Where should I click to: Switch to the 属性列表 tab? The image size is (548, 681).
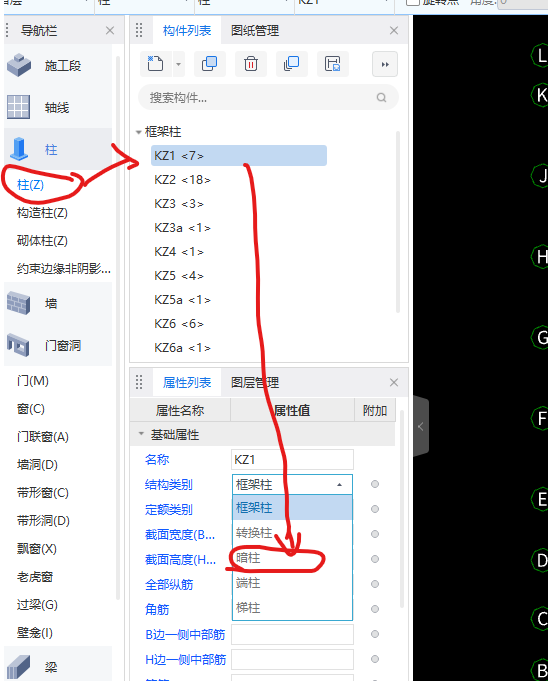coord(187,382)
